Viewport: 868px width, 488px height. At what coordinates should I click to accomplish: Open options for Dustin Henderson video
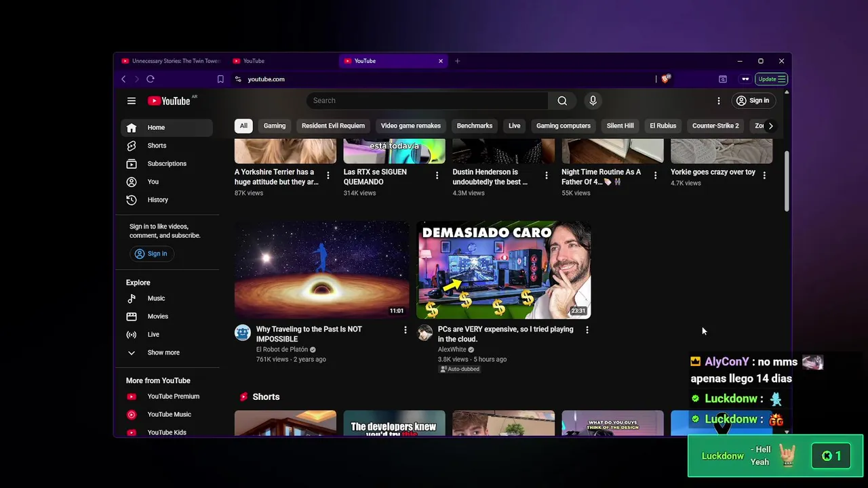tap(547, 176)
